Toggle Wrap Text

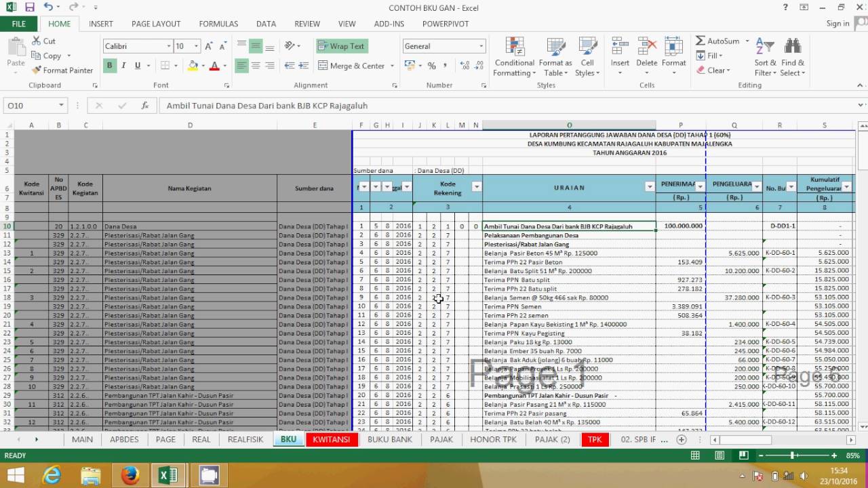[x=342, y=46]
